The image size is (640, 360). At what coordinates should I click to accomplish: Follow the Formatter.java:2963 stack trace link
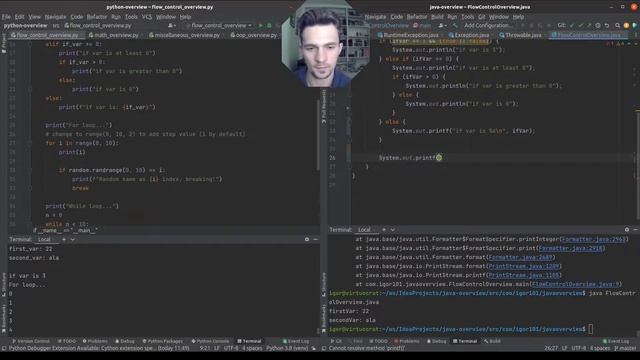(x=593, y=239)
